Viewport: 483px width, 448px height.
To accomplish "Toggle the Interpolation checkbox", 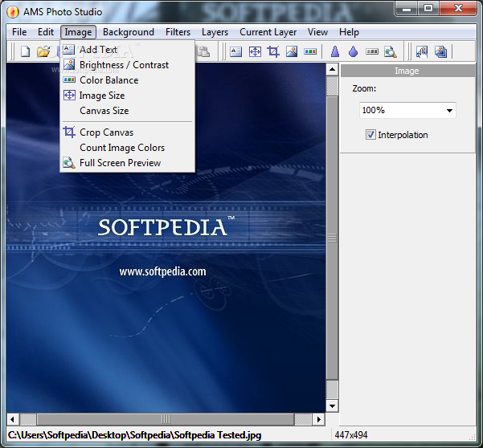I will [370, 135].
